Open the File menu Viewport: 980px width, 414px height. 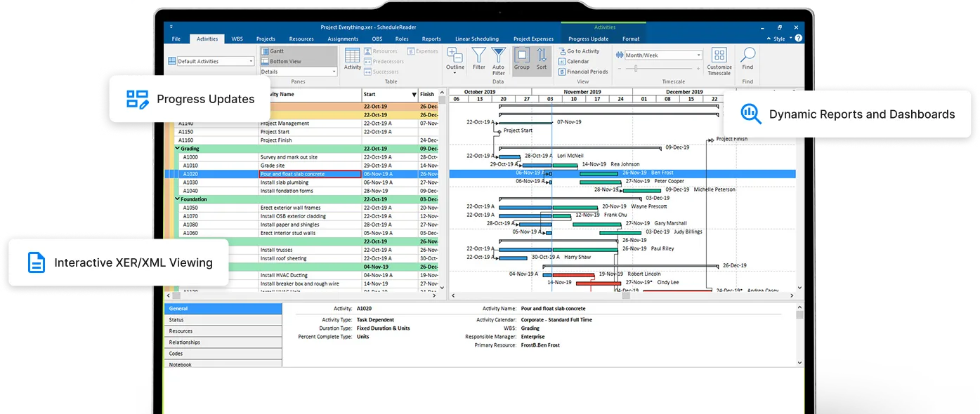176,39
